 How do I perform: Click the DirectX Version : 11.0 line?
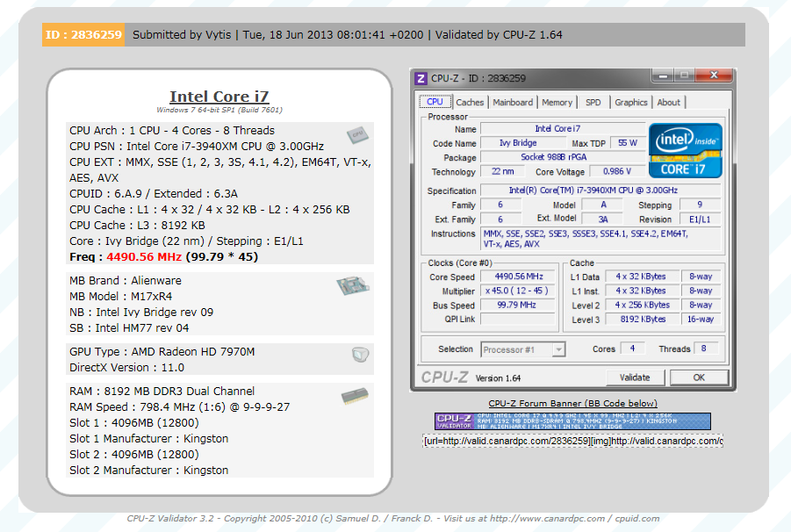[x=126, y=367]
